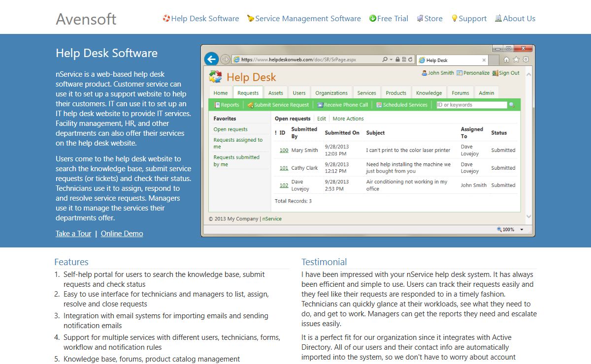Click the nService footer link
This screenshot has width=591, height=364.
click(272, 219)
